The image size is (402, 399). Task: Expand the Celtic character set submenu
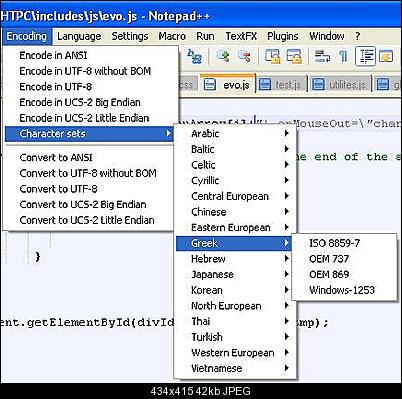235,165
